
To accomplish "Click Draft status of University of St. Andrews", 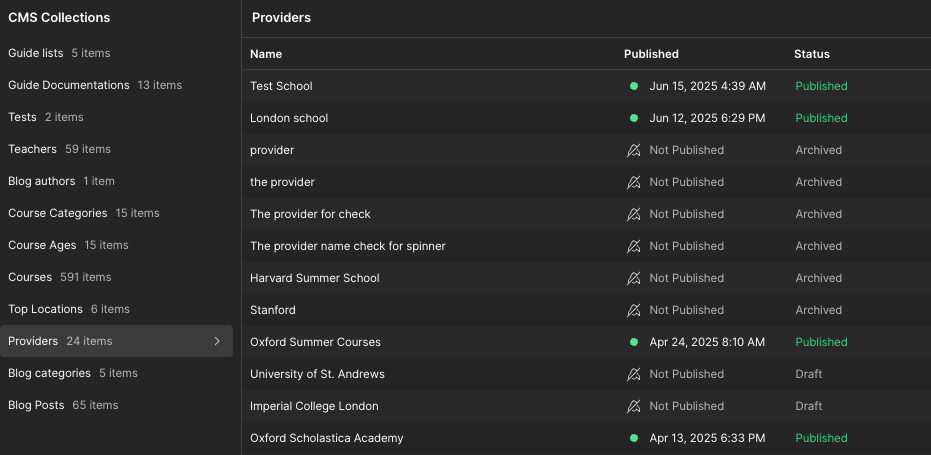I will [x=809, y=374].
